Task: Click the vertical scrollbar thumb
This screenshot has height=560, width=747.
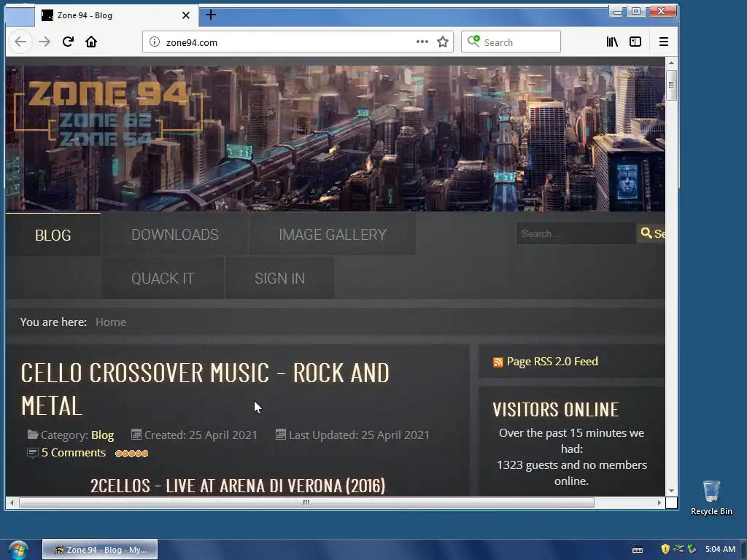Action: [671, 85]
